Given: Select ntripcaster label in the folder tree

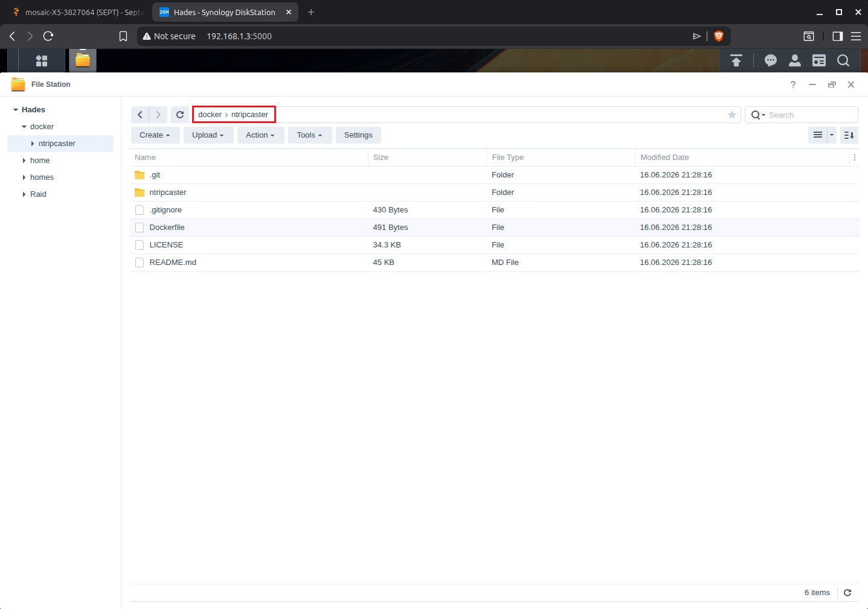Looking at the screenshot, I should 57,144.
